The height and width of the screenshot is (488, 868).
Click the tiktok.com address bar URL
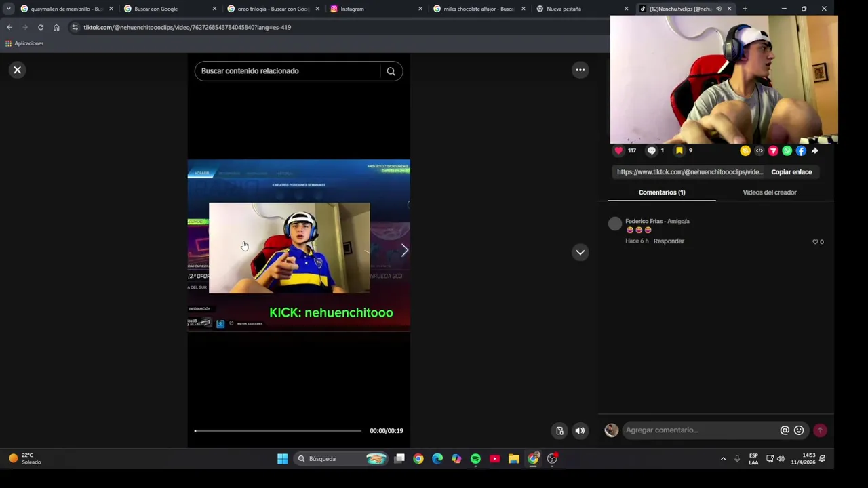click(x=187, y=27)
